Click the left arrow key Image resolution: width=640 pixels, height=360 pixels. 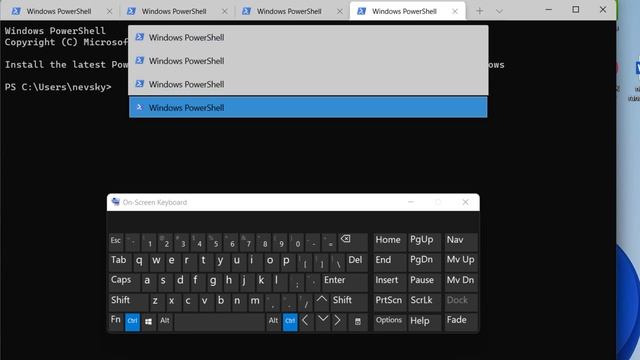[x=306, y=322]
